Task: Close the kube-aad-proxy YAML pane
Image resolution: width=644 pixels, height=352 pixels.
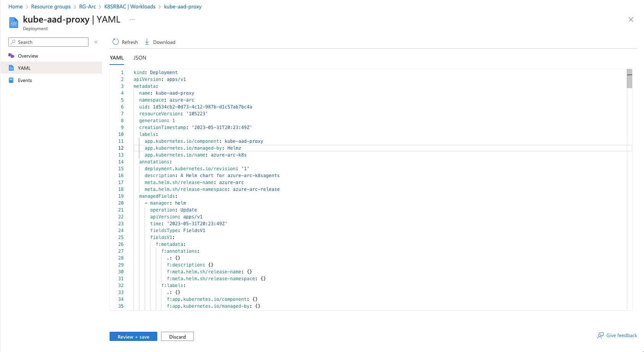Action: click(631, 19)
